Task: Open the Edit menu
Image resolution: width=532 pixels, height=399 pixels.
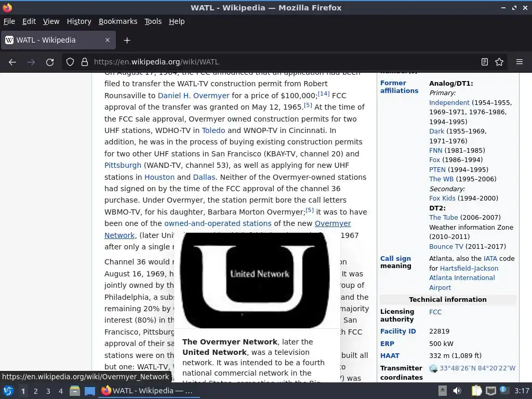Action: click(29, 21)
